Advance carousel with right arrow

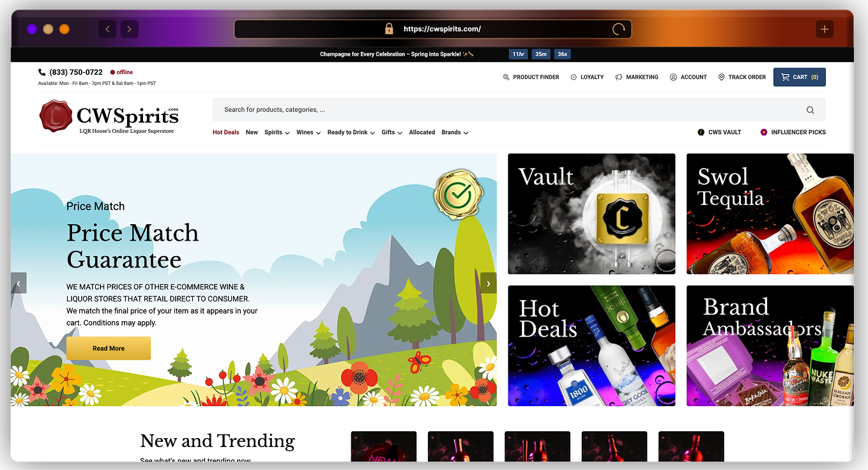489,283
